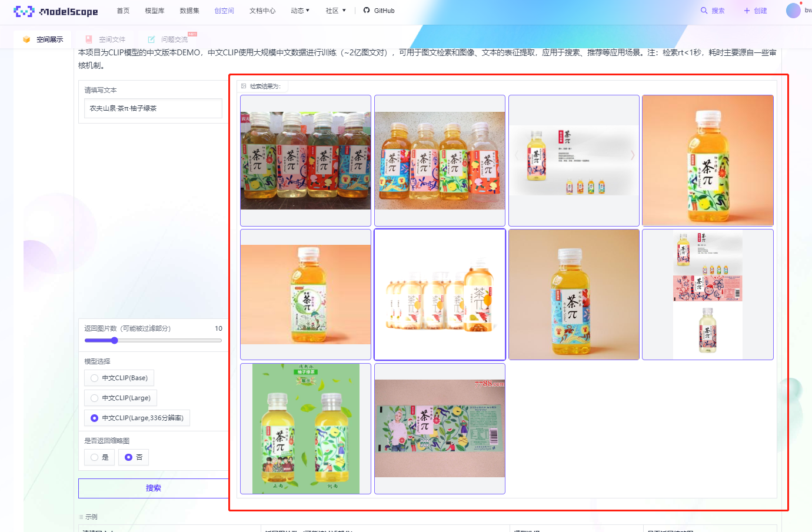Focus the text field containing 农夫山泉-茶π-柚子绿茶
812x532 pixels.
153,108
